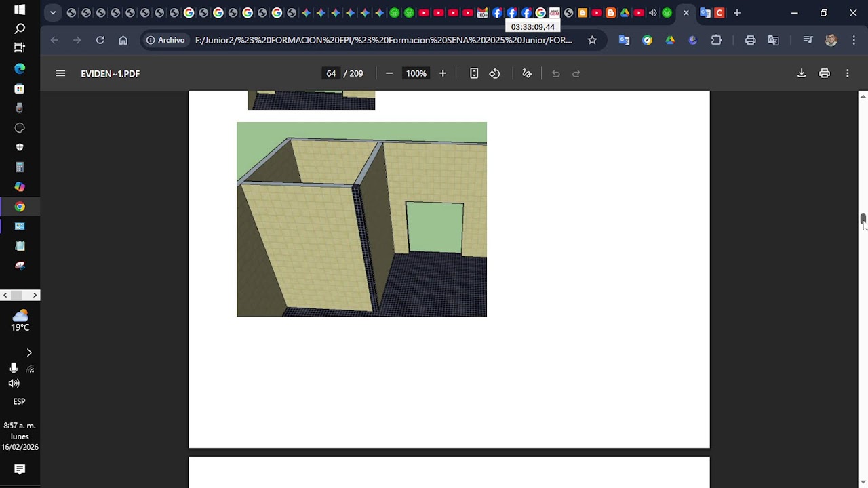The height and width of the screenshot is (488, 868).
Task: Download the PDF file
Action: [x=802, y=73]
